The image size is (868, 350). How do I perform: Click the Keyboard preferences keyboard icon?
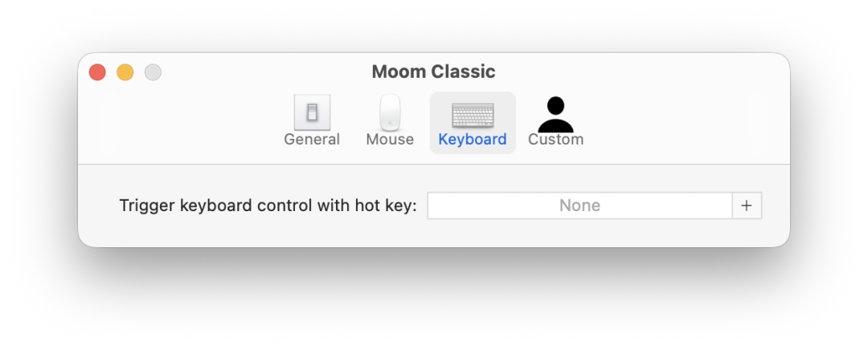[x=473, y=115]
